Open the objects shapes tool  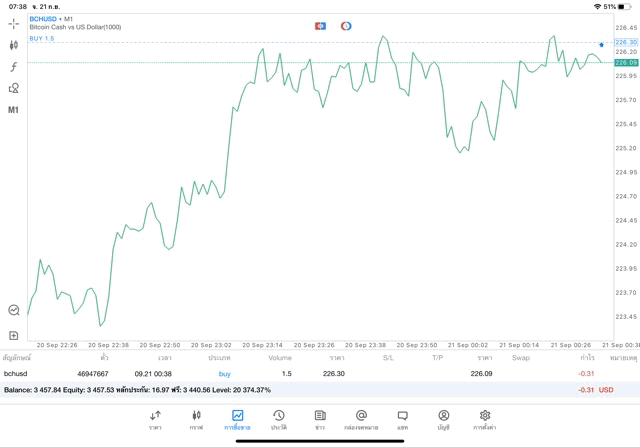pyautogui.click(x=13, y=88)
